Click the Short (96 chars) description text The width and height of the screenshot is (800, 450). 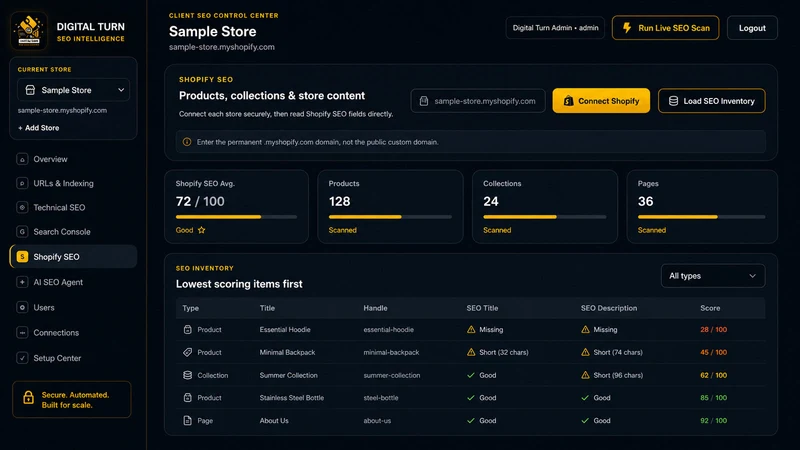click(618, 375)
